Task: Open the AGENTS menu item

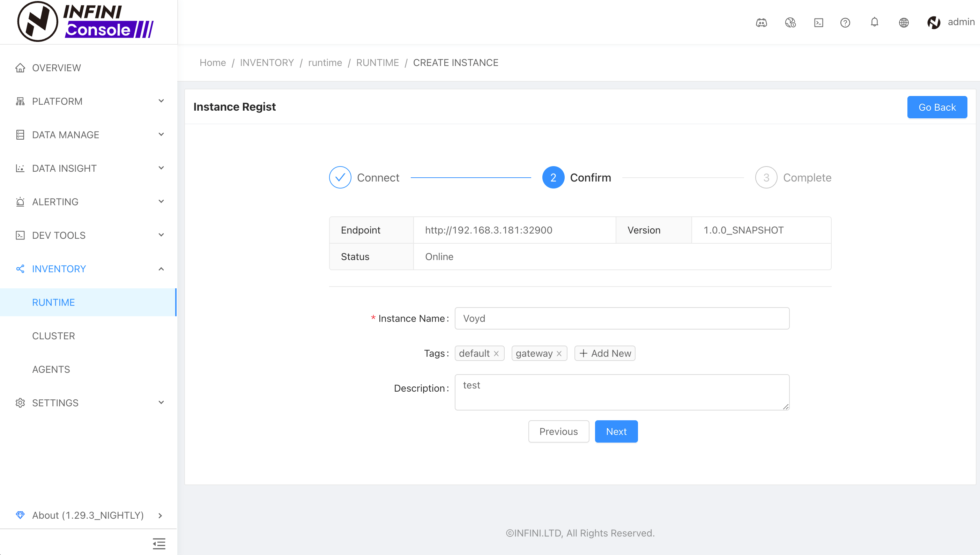Action: pos(51,369)
